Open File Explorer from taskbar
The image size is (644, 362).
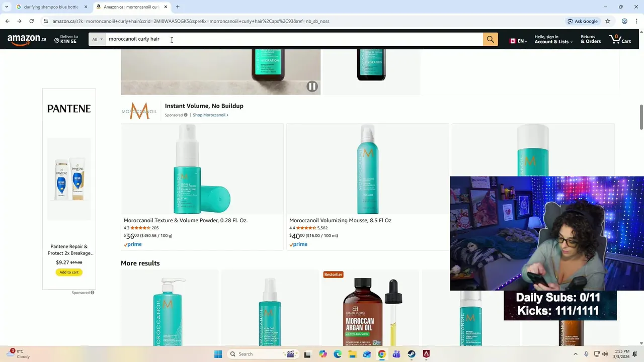[352, 354]
